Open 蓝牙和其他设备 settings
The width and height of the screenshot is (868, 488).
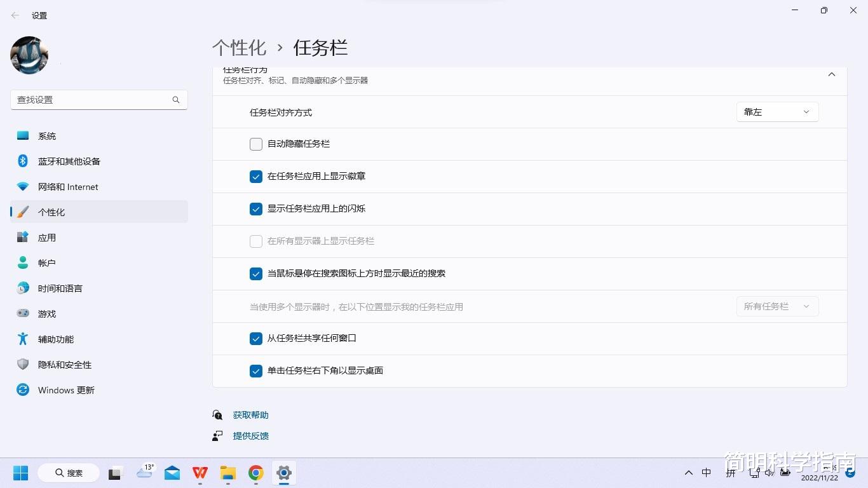pyautogui.click(x=69, y=161)
